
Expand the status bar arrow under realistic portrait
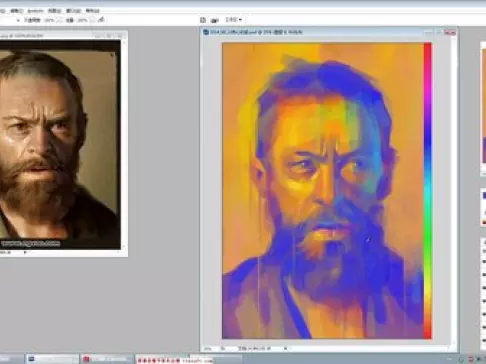25,253
